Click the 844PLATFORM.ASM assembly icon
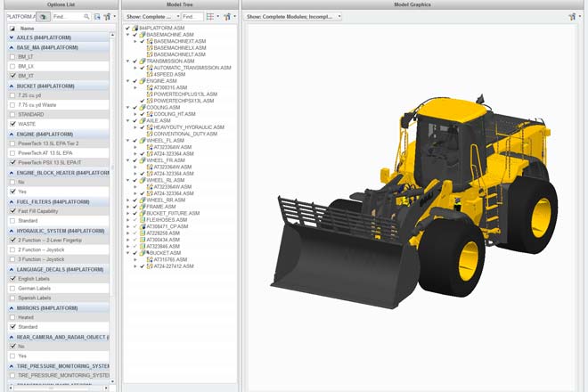Viewport: 588px width, 392px height. click(135, 28)
